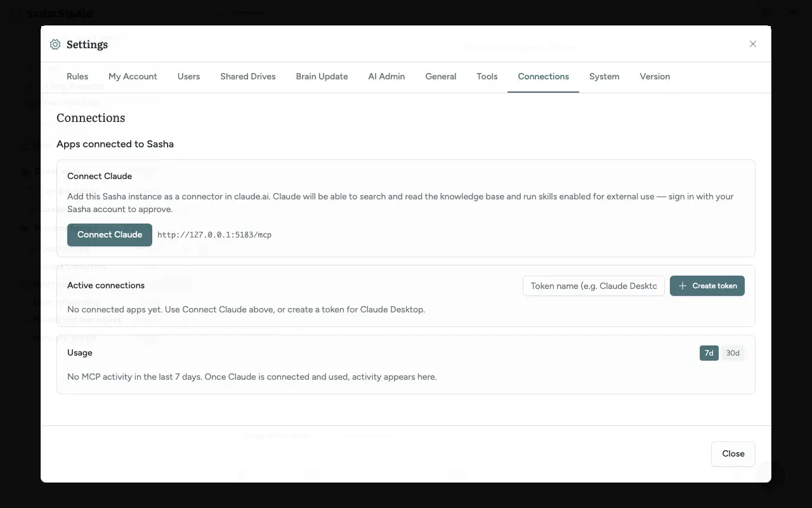Image resolution: width=812 pixels, height=508 pixels.
Task: Click the "No connected apps yet" message
Action: [x=246, y=310]
